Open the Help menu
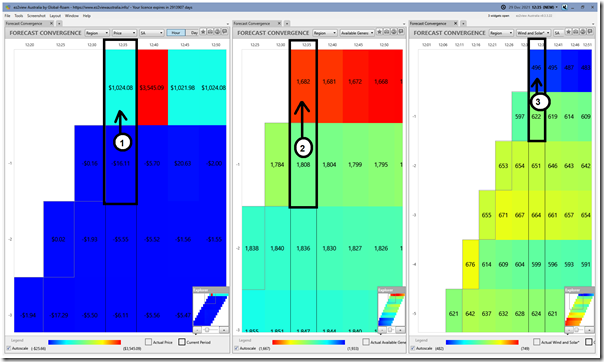This screenshot has height=362, width=604. coord(87,16)
